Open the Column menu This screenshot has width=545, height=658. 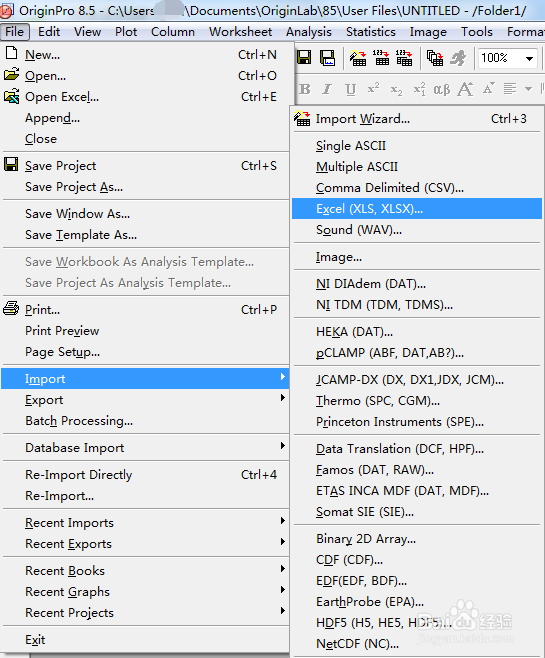pos(173,32)
